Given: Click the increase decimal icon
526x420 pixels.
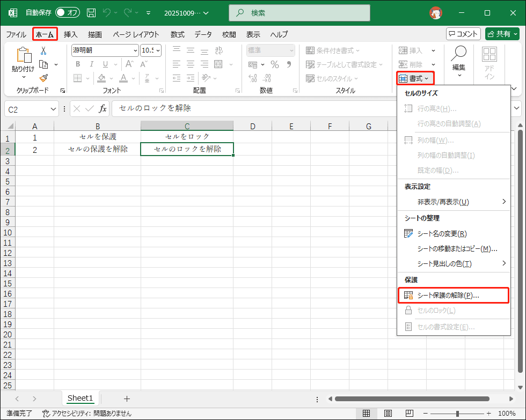Looking at the screenshot, I should 253,78.
